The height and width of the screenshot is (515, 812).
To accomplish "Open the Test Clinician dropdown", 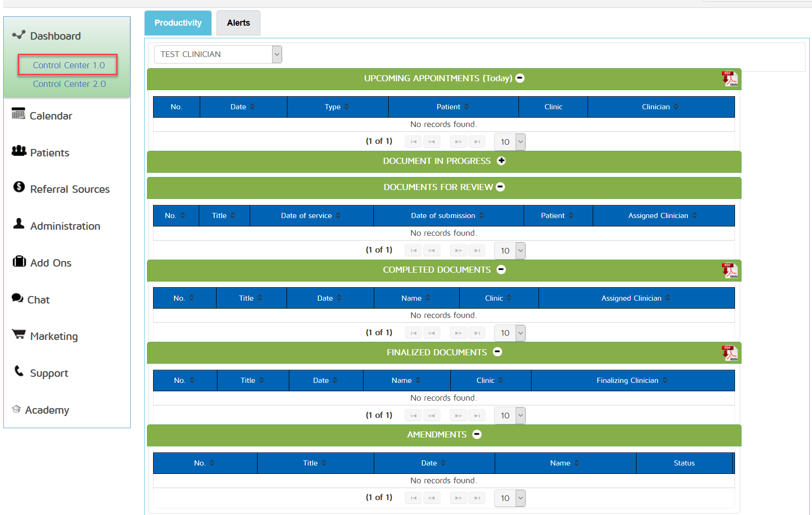I will pyautogui.click(x=277, y=55).
